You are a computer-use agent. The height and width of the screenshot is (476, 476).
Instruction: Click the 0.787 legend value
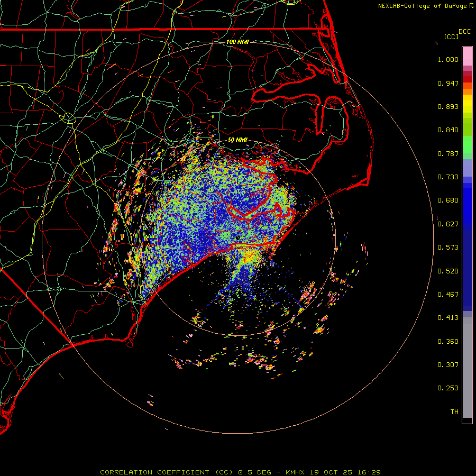pyautogui.click(x=448, y=153)
